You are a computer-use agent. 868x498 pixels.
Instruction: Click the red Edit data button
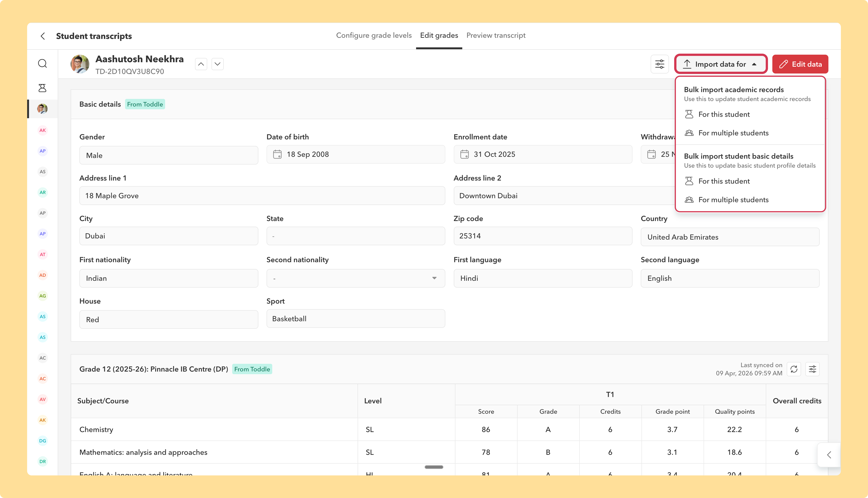pos(800,64)
